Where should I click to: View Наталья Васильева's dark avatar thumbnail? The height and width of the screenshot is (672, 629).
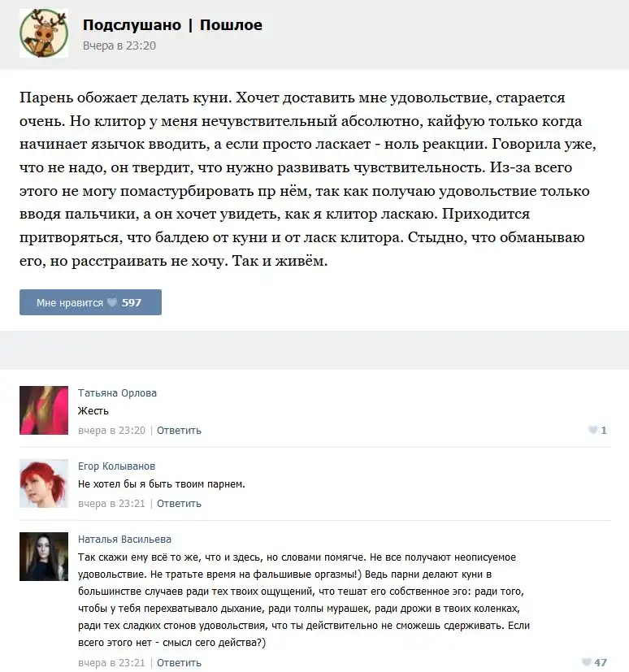coord(44,557)
